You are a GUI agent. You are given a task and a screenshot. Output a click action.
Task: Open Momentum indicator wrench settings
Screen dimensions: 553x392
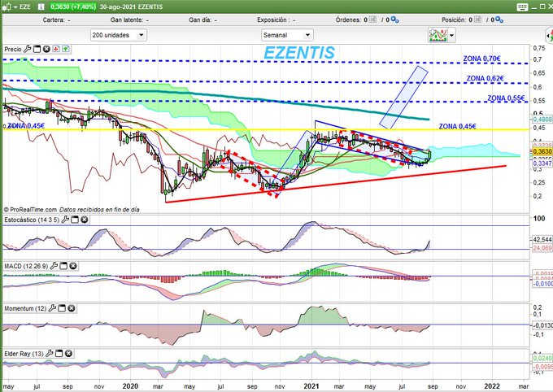(x=52, y=308)
